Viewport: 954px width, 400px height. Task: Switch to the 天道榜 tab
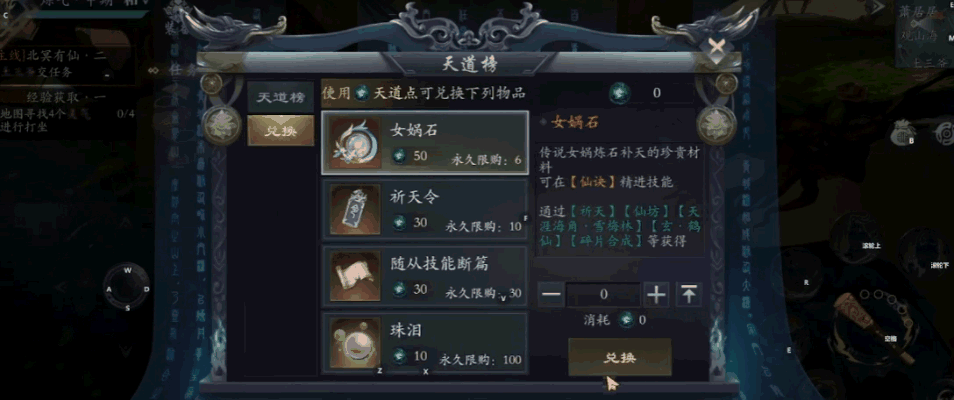pyautogui.click(x=280, y=97)
